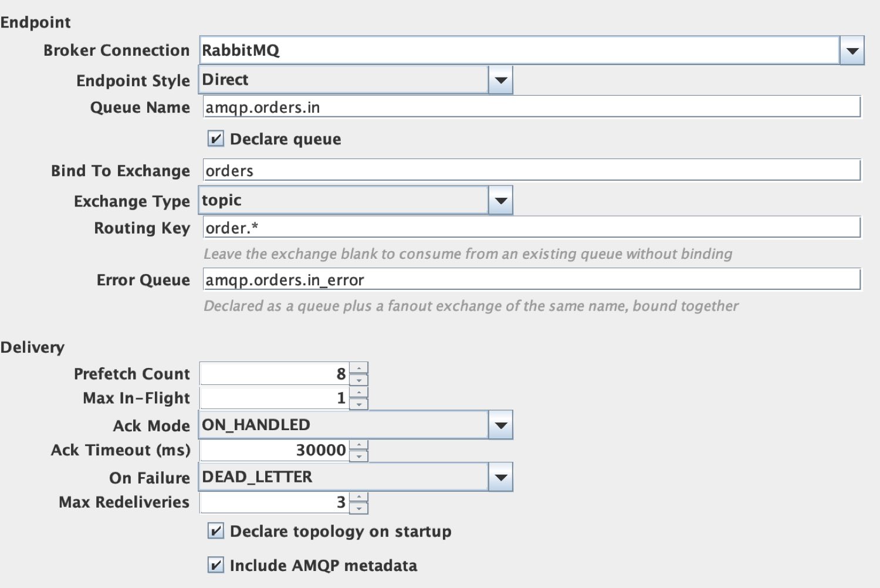Increase Prefetch Count with up arrow
The width and height of the screenshot is (880, 588).
pos(358,368)
